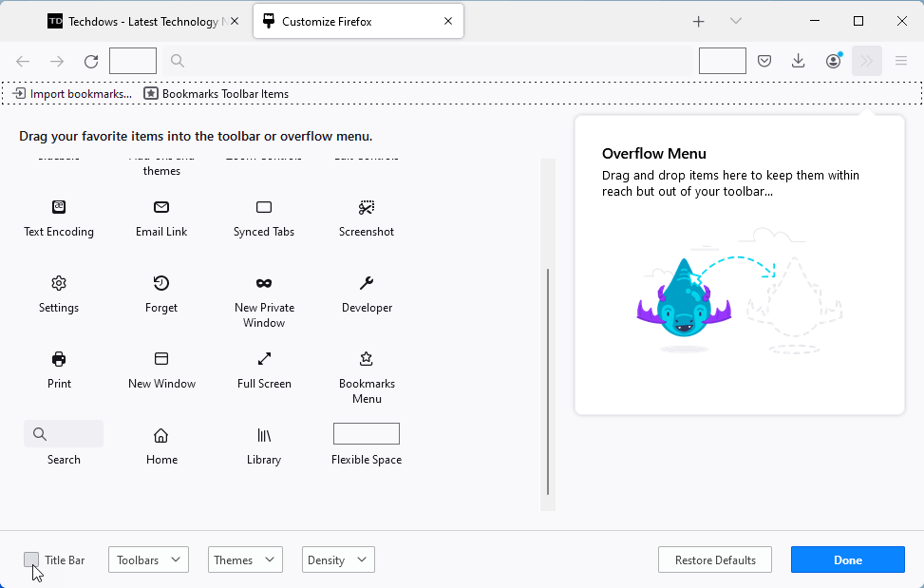Open the Firefox Account avatar icon
The image size is (924, 588).
point(833,61)
